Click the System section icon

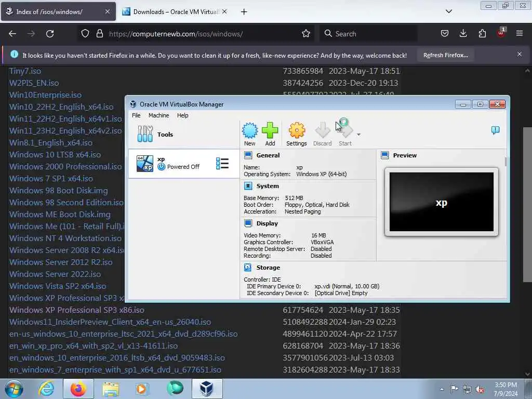[x=248, y=186]
